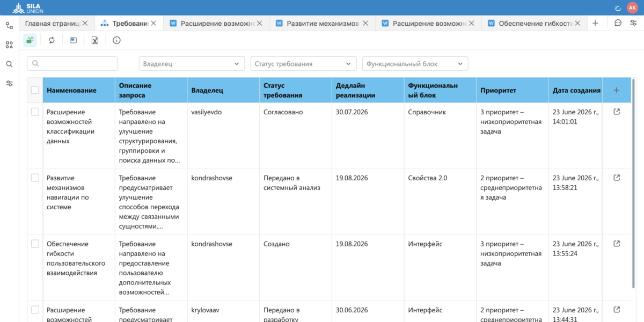Close the Главная страница tab
The width and height of the screenshot is (644, 322).
pyautogui.click(x=85, y=23)
